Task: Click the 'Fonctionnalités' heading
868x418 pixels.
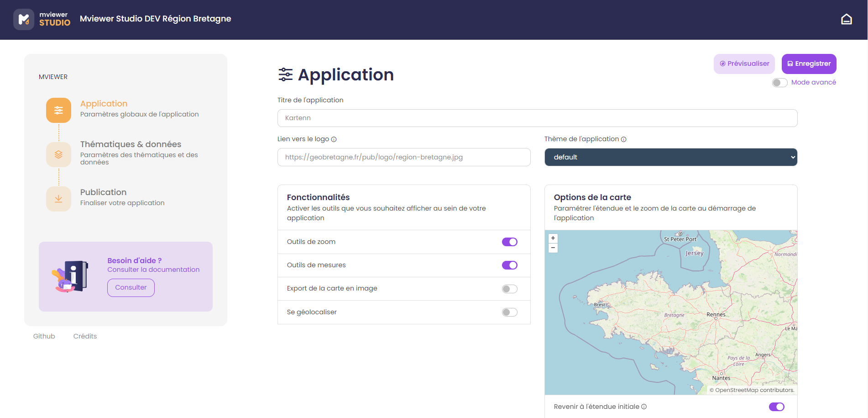Action: (318, 197)
